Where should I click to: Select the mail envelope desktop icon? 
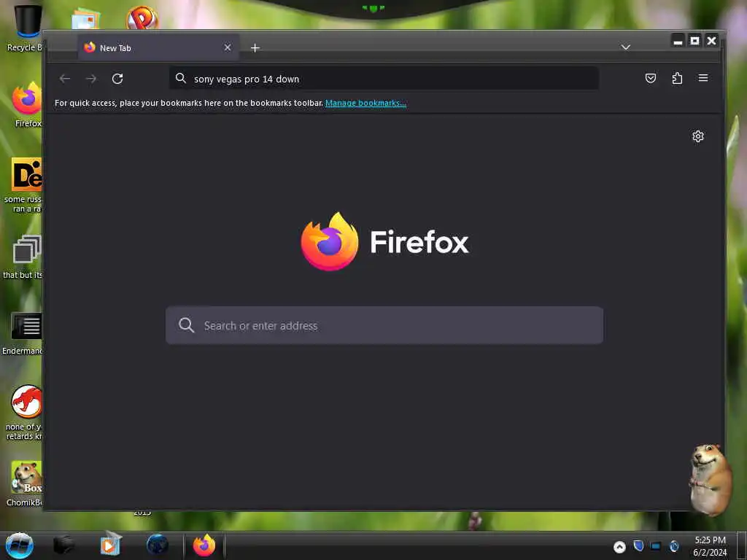click(x=86, y=19)
